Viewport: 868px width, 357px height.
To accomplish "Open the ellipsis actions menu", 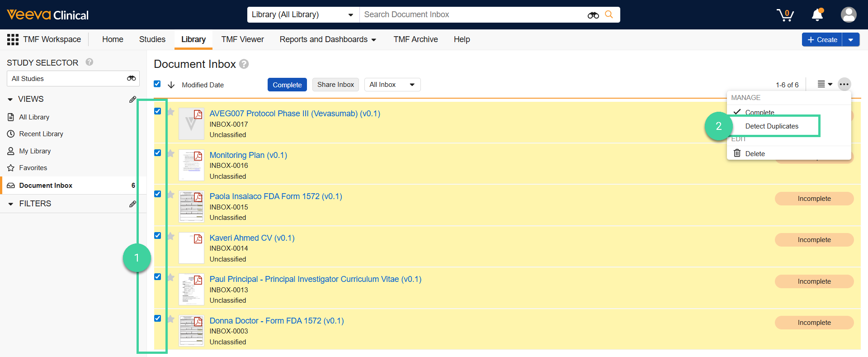I will [x=844, y=85].
